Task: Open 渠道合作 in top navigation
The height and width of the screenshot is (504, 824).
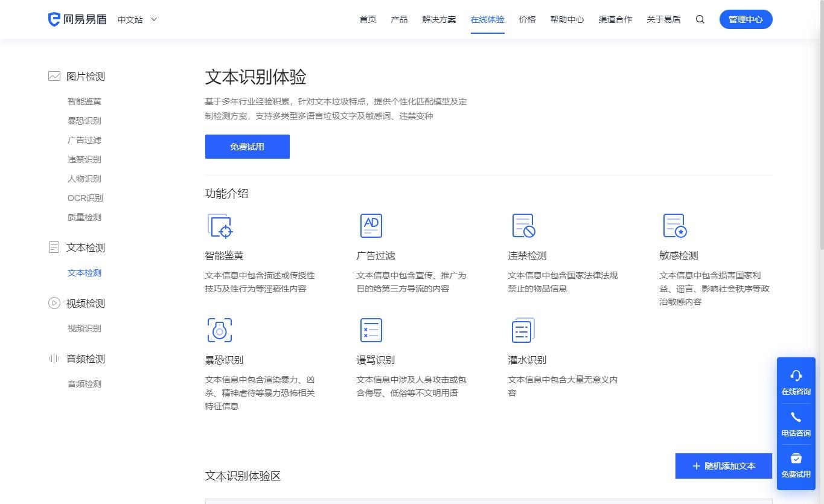Action: click(615, 19)
